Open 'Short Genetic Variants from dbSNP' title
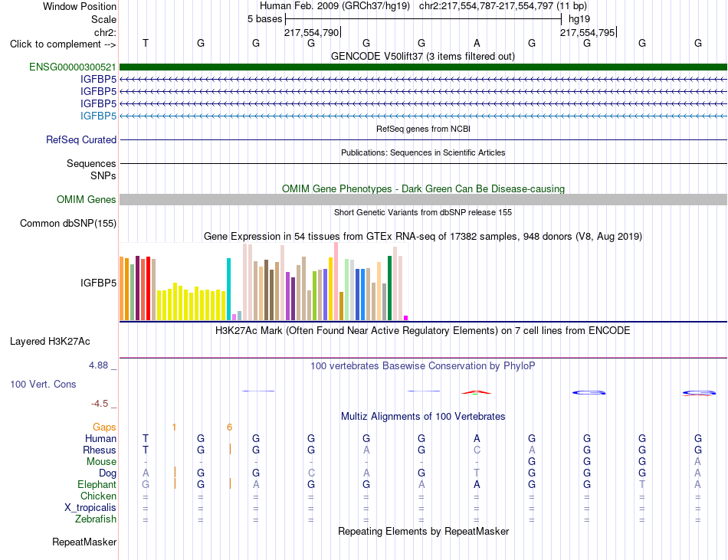The height and width of the screenshot is (560, 728). 423,212
